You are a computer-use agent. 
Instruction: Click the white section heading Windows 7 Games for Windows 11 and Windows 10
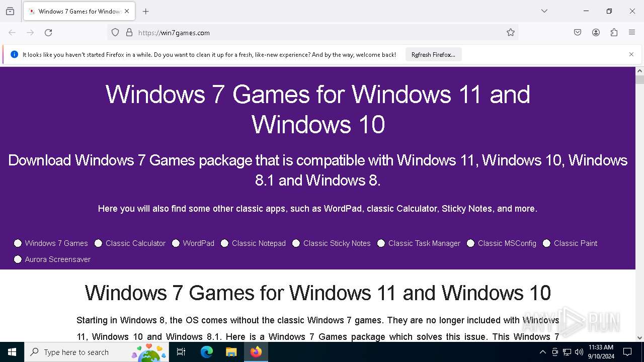click(318, 293)
